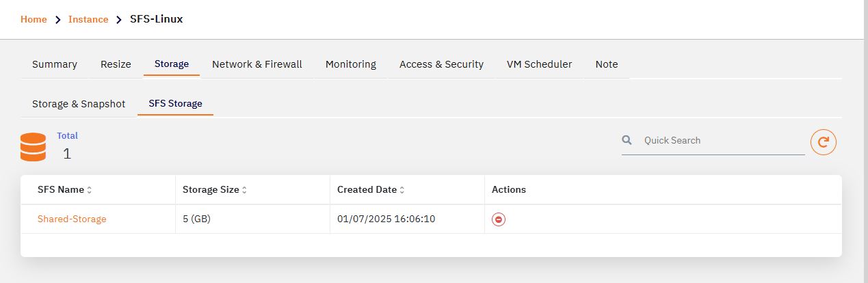Select the VM Scheduler tab

[x=539, y=64]
